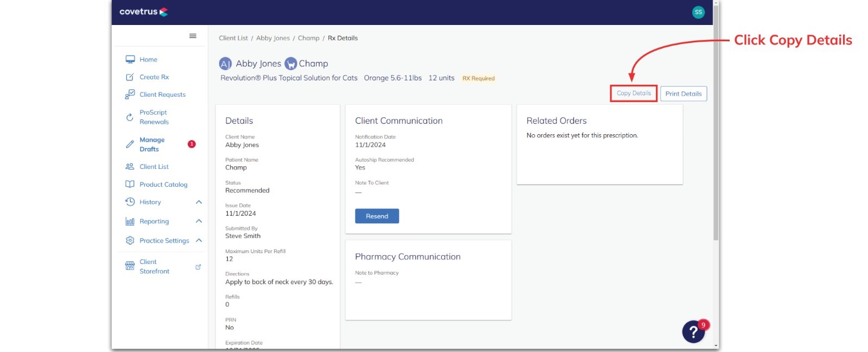This screenshot has height=352, width=868.
Task: Click the Practice Settings gear icon
Action: tap(130, 240)
